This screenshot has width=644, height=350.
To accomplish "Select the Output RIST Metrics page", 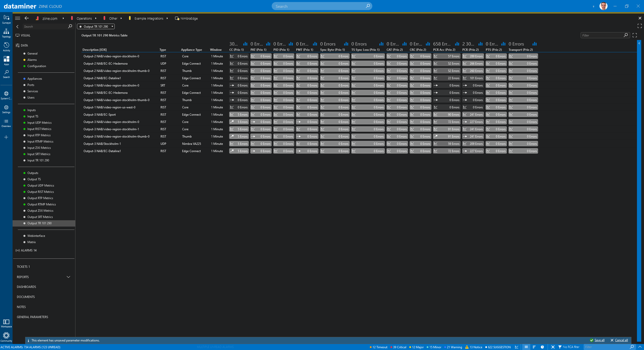I will coord(41,192).
